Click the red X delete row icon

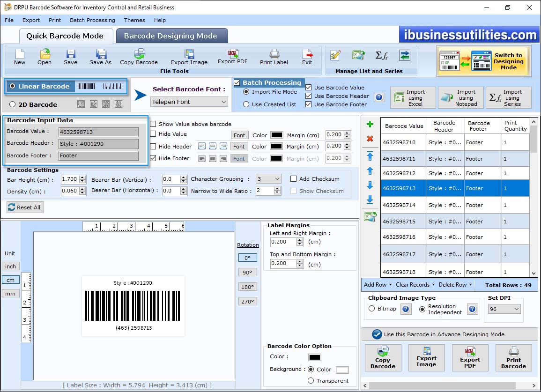[x=370, y=139]
